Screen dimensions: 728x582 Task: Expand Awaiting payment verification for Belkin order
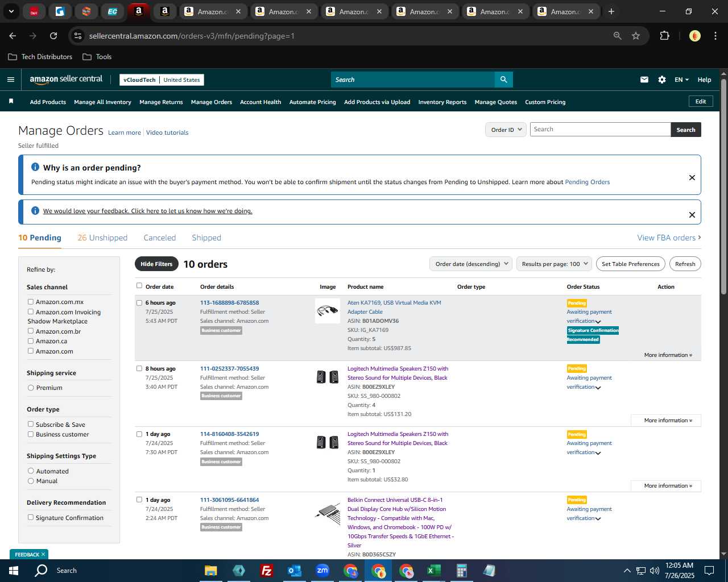(598, 519)
